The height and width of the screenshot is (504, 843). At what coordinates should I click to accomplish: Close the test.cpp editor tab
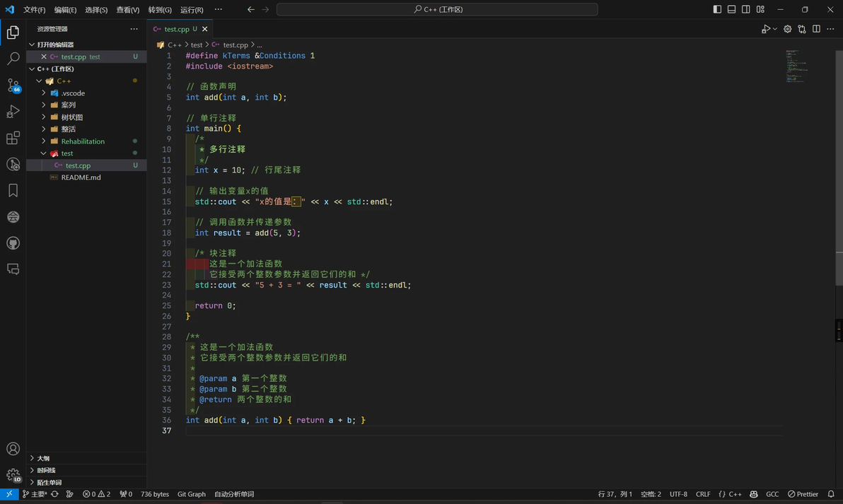[205, 29]
